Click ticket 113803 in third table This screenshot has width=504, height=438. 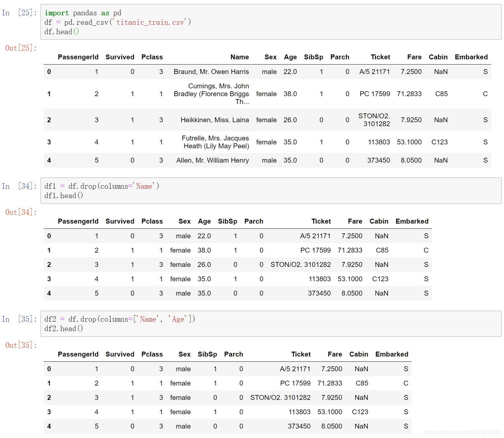coord(299,412)
